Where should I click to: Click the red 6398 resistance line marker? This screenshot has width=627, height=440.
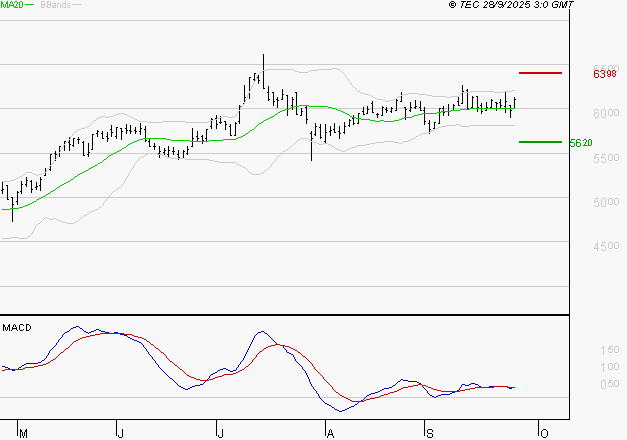click(540, 73)
